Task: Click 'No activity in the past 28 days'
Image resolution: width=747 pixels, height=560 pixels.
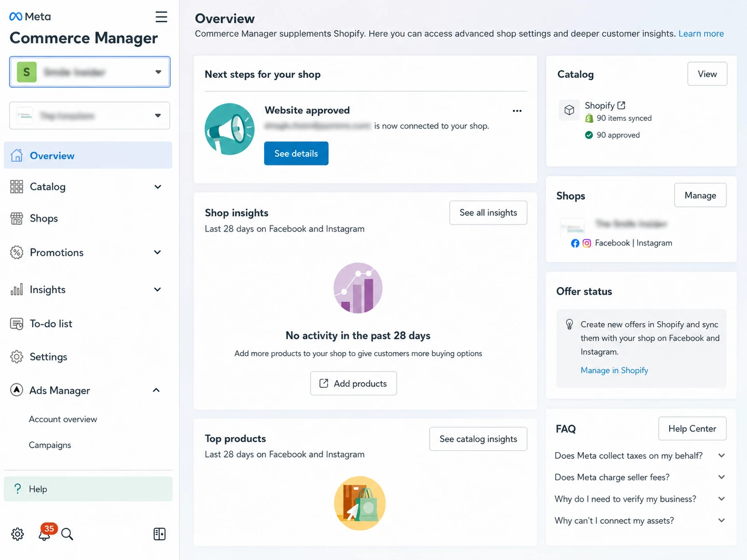Action: [358, 336]
